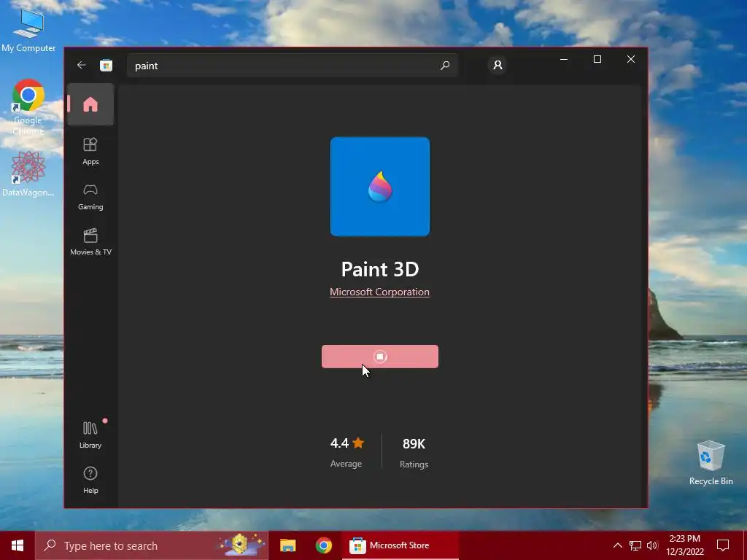
Task: Open the Apps section in sidebar
Action: tap(90, 151)
